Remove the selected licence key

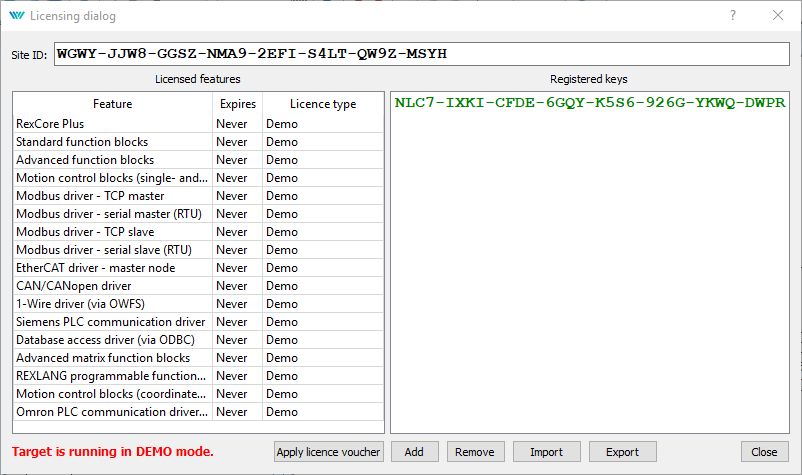click(475, 452)
